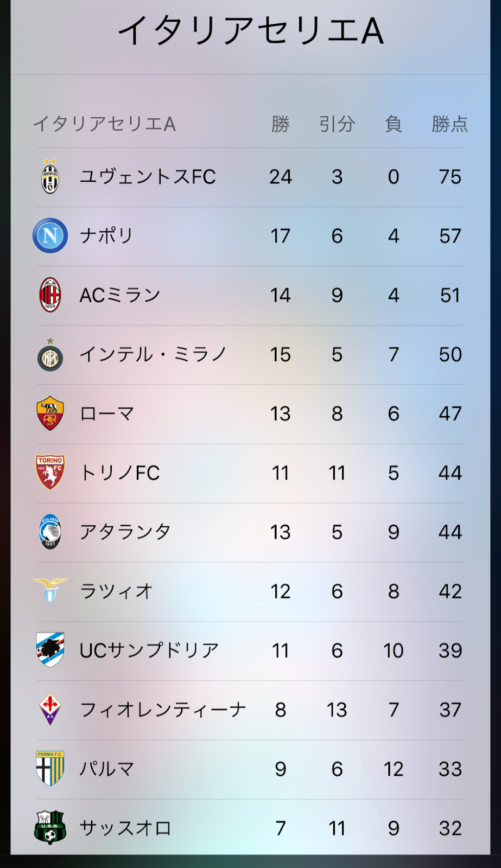
Task: Click the 勝点 points column header
Action: [449, 124]
